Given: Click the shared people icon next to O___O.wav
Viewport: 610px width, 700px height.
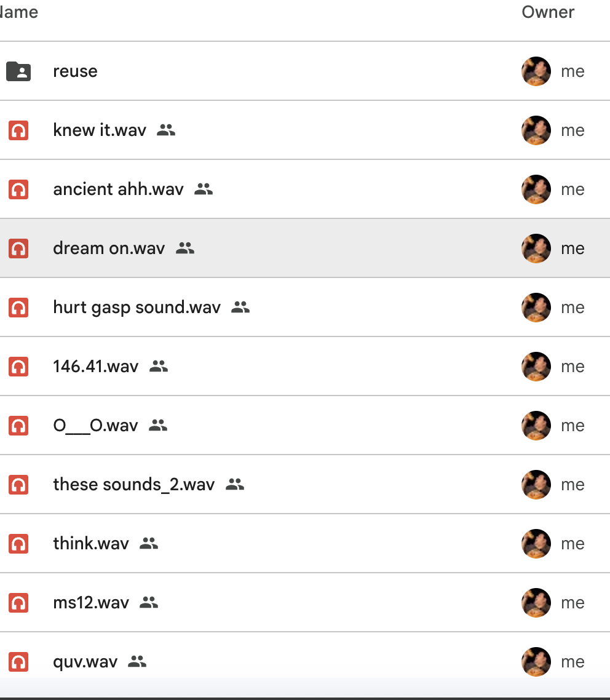Looking at the screenshot, I should [158, 426].
